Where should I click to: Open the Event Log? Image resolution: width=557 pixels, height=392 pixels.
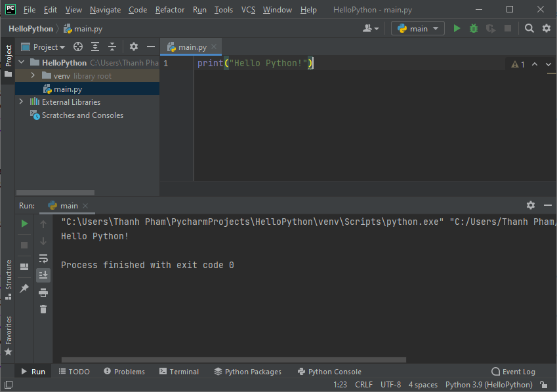(x=513, y=372)
